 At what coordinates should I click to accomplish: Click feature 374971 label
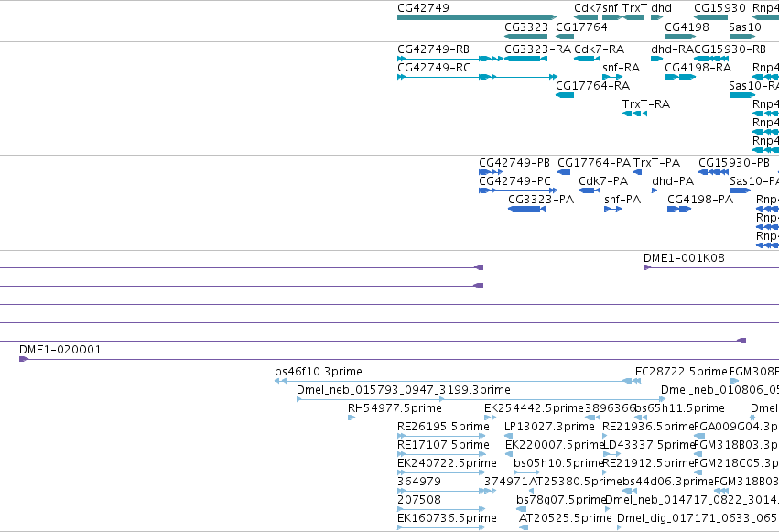pos(506,482)
